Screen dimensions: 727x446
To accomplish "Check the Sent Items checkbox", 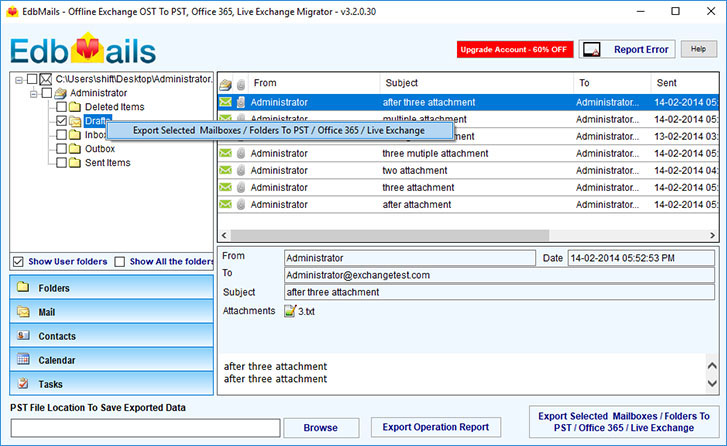I will tap(61, 163).
